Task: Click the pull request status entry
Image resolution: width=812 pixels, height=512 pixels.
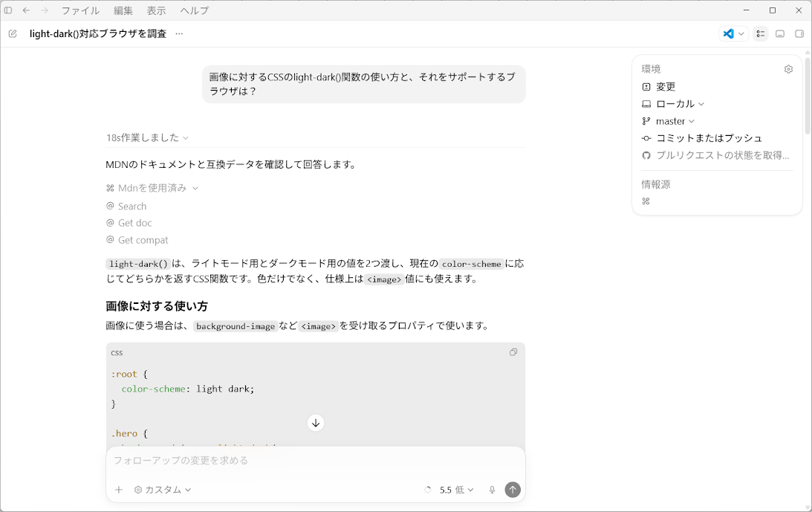Action: [x=715, y=155]
